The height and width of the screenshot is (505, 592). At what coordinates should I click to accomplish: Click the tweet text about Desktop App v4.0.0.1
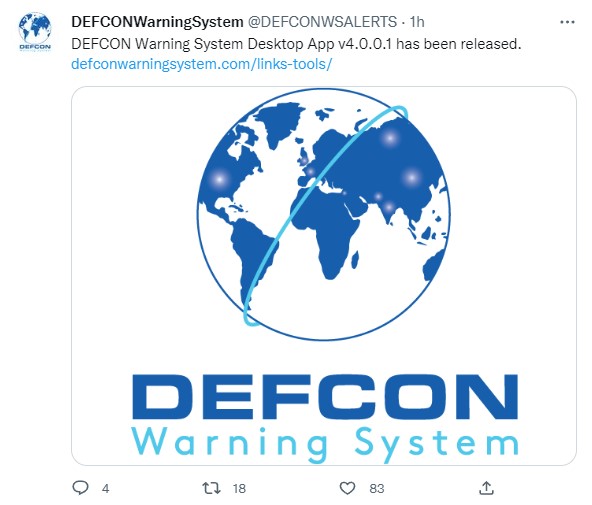pos(296,44)
